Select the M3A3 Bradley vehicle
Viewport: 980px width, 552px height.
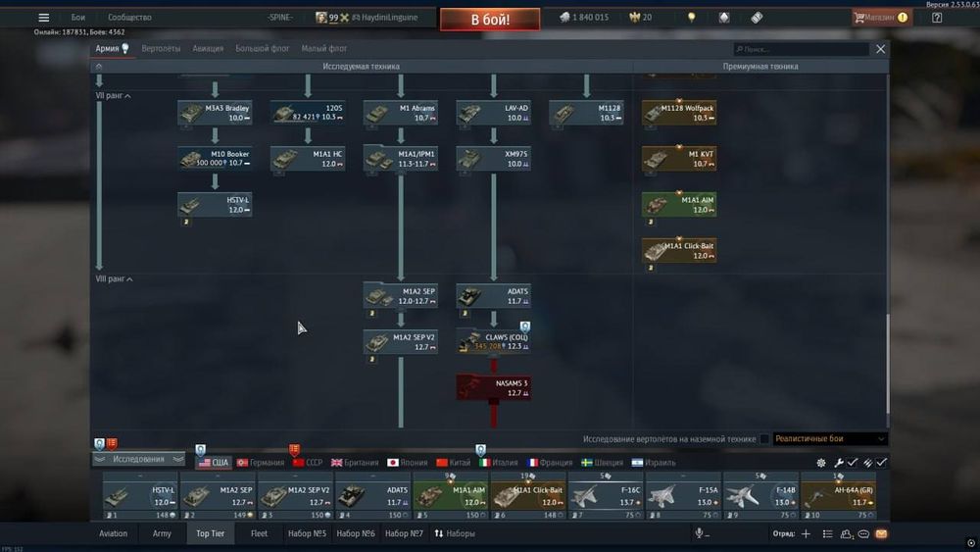[215, 113]
